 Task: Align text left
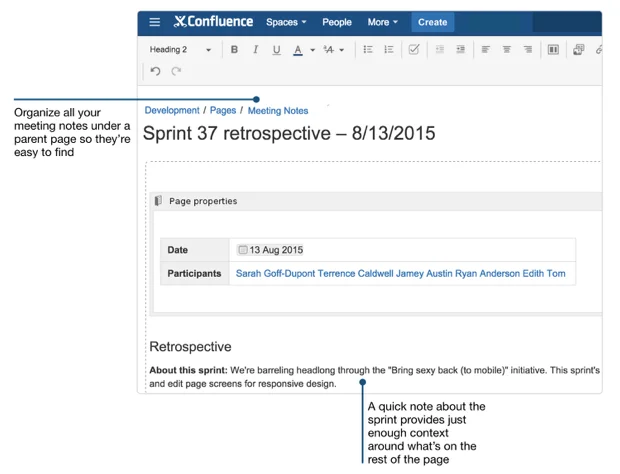click(486, 49)
